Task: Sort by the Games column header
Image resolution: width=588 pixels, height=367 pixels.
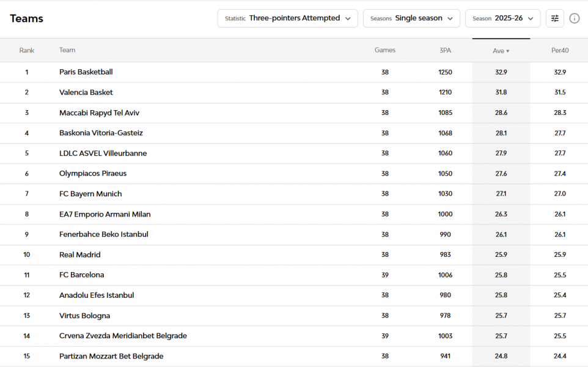Action: [384, 51]
